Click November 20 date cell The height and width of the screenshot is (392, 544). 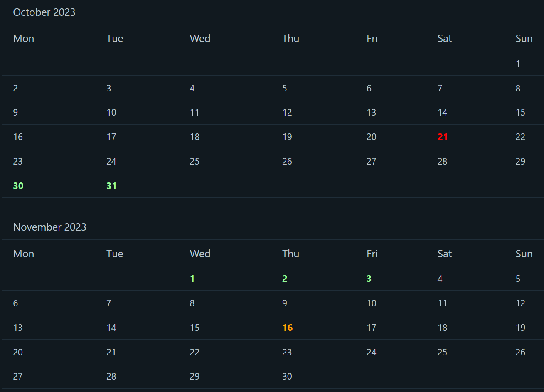pyautogui.click(x=18, y=352)
